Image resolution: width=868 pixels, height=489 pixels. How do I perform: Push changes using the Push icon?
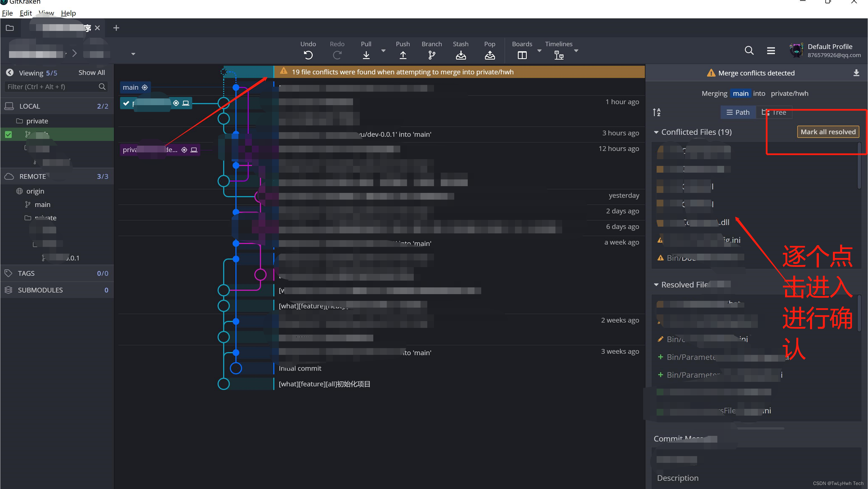(x=403, y=55)
